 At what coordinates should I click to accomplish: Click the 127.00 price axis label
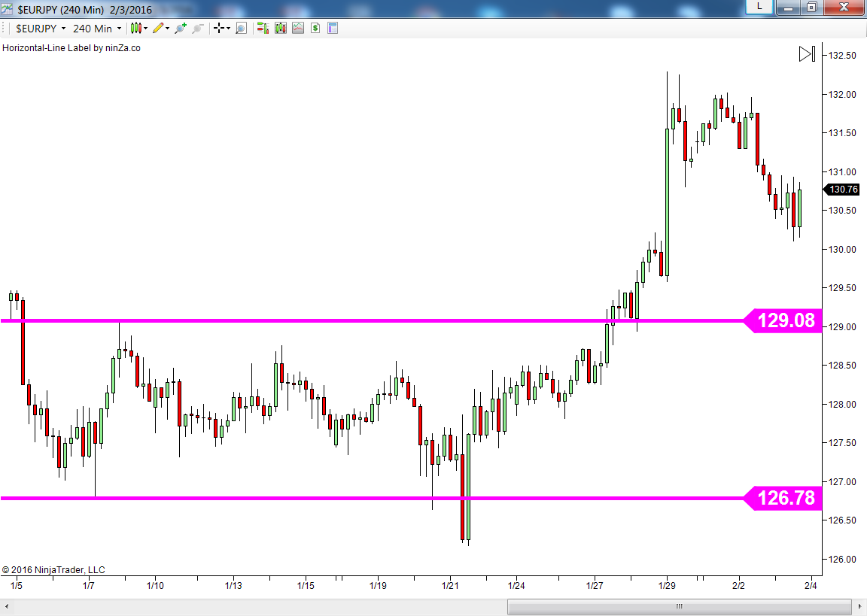tap(842, 482)
